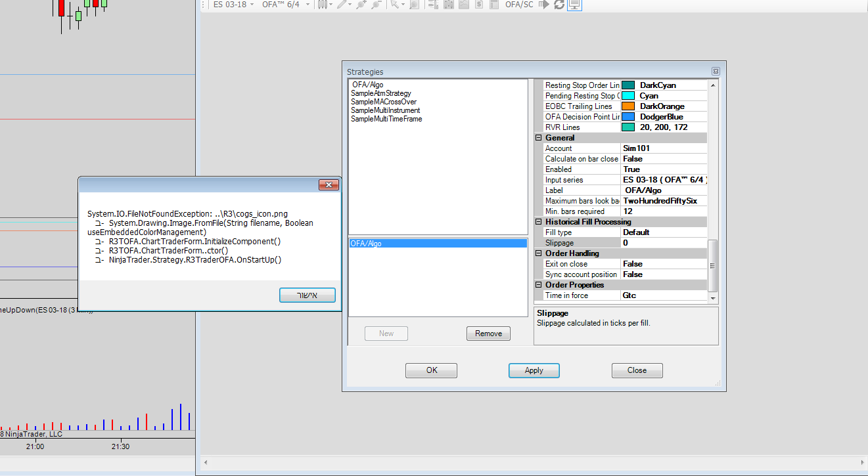Collapse the General property section
The height and width of the screenshot is (476, 868).
[x=539, y=138]
